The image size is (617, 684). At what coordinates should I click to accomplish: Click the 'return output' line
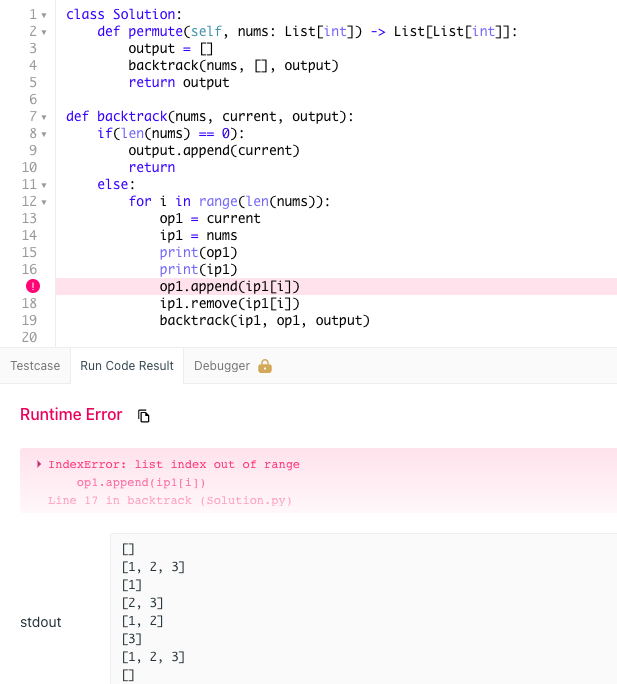click(178, 82)
